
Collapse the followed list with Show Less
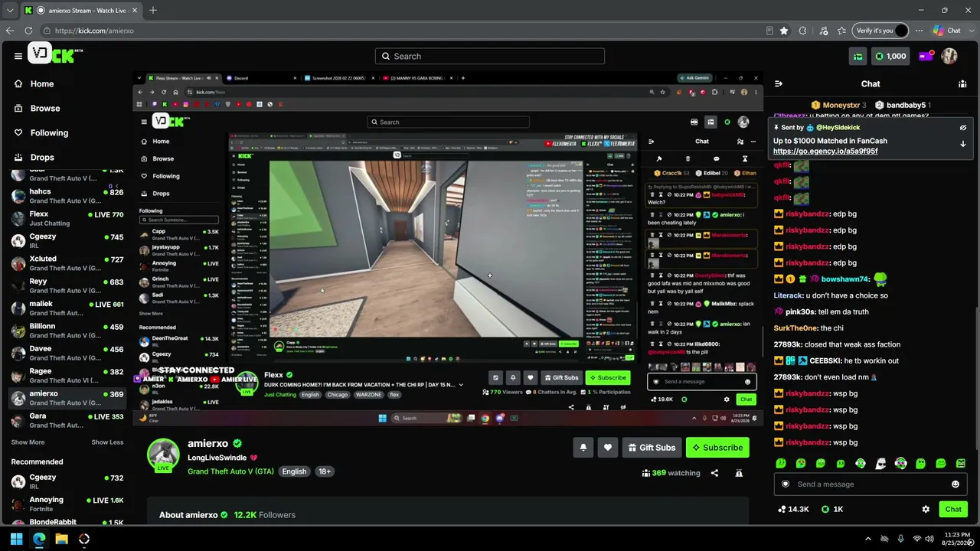[107, 442]
